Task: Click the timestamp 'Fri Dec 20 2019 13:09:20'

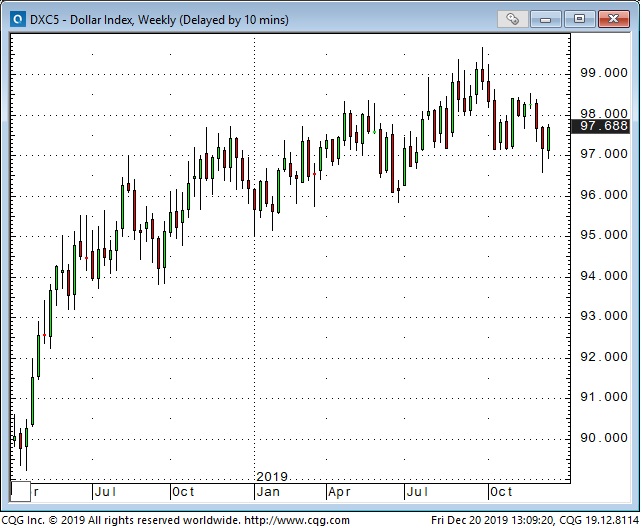Action: click(493, 520)
